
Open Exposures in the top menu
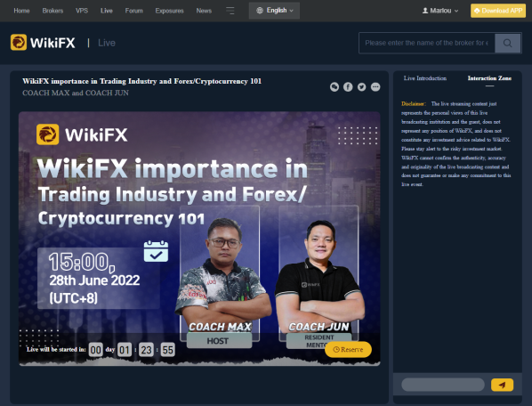click(169, 11)
